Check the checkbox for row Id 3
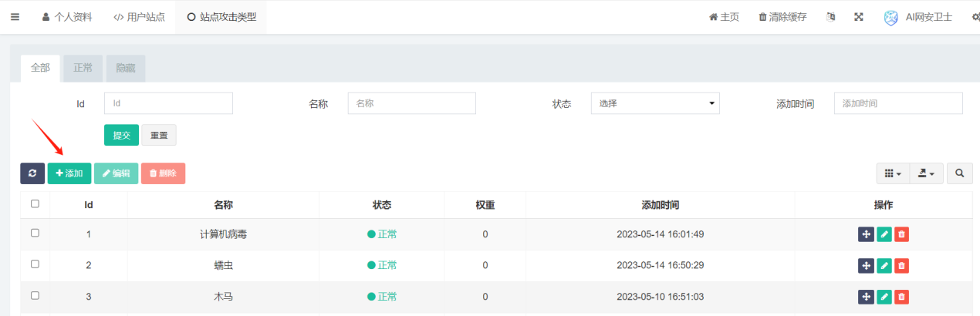Screen dimensions: 980x316 pyautogui.click(x=35, y=295)
